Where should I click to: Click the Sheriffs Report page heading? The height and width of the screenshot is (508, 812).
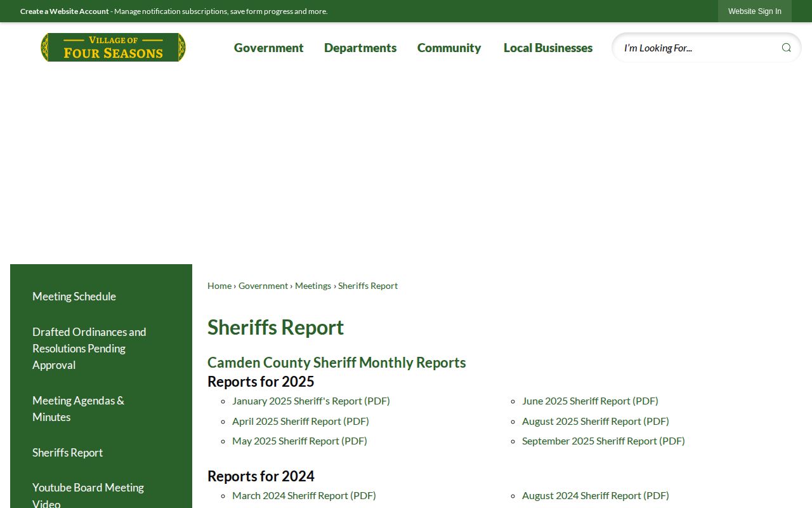pos(275,328)
